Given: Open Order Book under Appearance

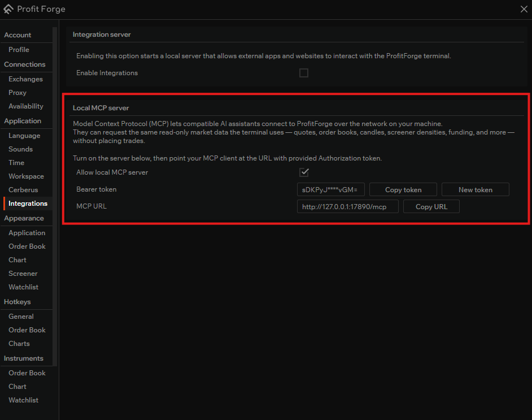Looking at the screenshot, I should pyautogui.click(x=27, y=246).
